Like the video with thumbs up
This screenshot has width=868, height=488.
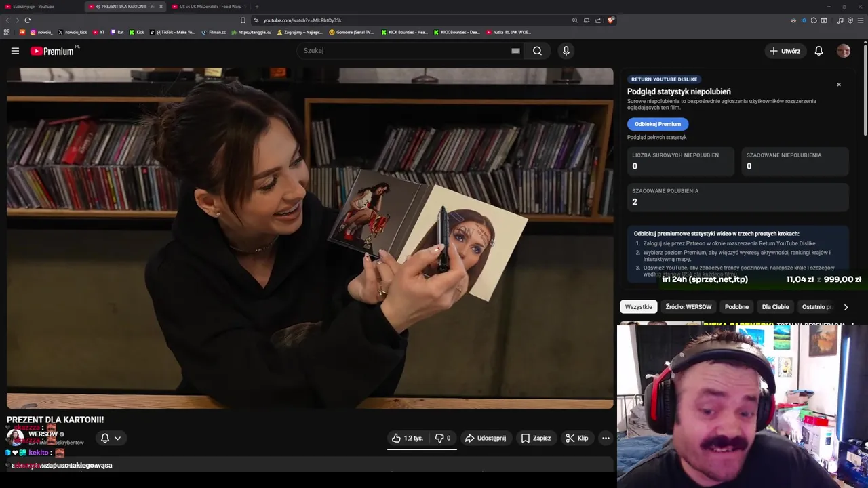(x=407, y=438)
